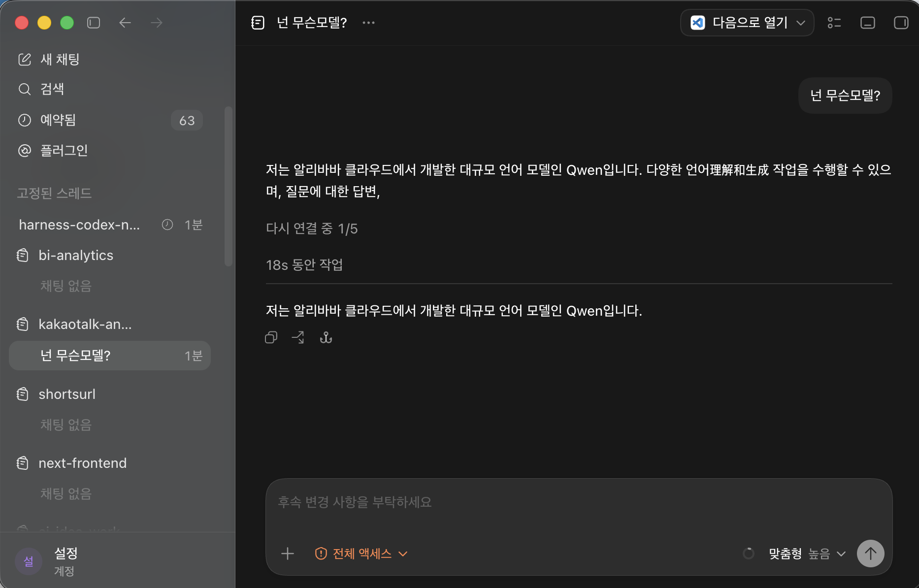Click the kakaotalk project icon
Image resolution: width=919 pixels, height=588 pixels.
pyautogui.click(x=23, y=324)
